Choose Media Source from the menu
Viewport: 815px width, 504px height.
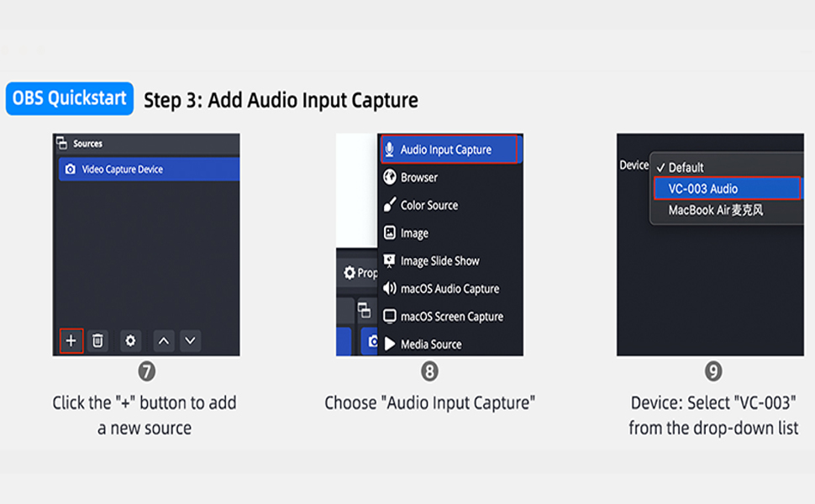[x=450, y=344]
